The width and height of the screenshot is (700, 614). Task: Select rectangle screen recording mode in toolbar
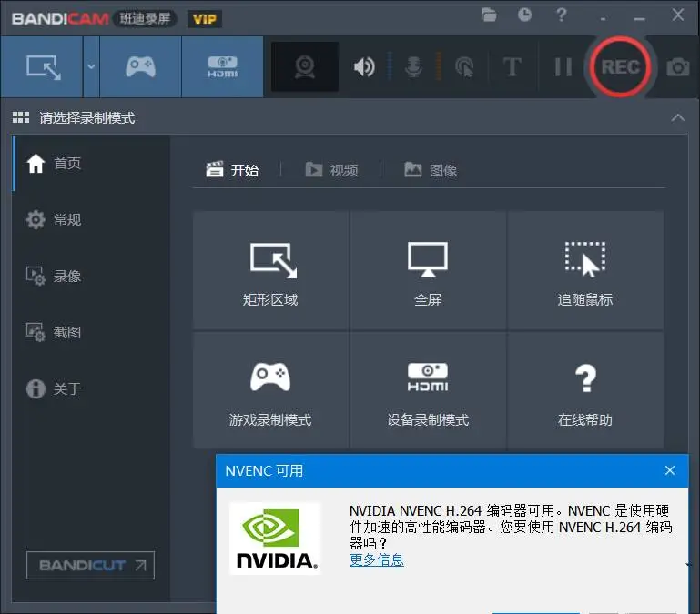(x=42, y=67)
